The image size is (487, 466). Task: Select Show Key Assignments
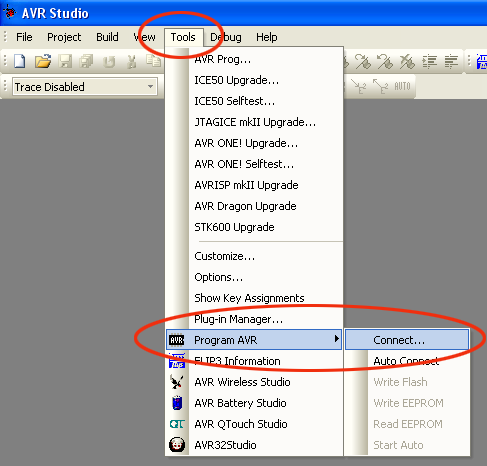254,298
